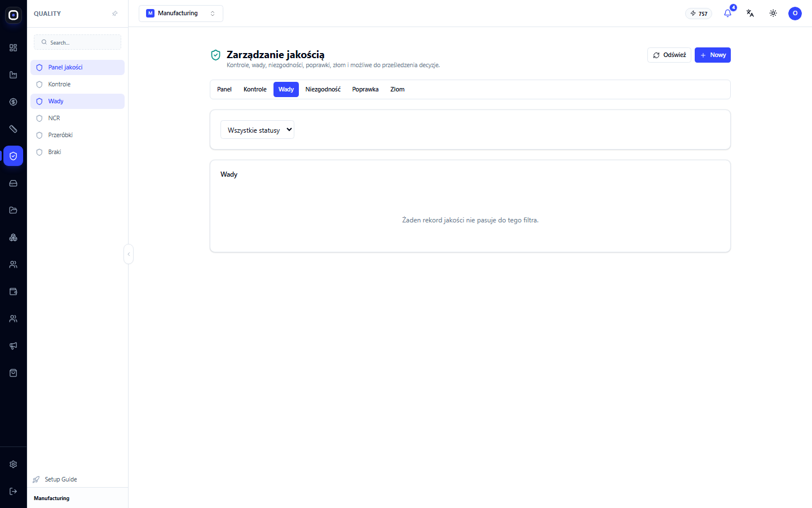The image size is (812, 508).
Task: Open Braki in the sidebar list
Action: [x=77, y=152]
